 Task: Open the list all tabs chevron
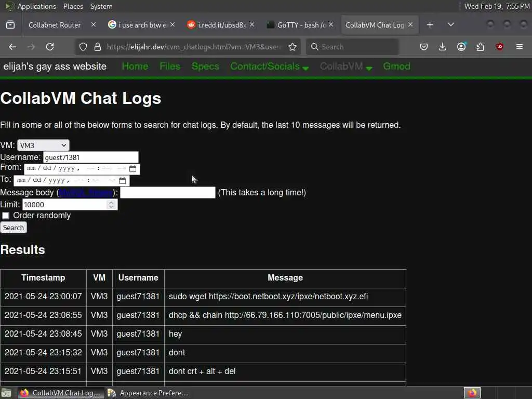click(x=451, y=25)
